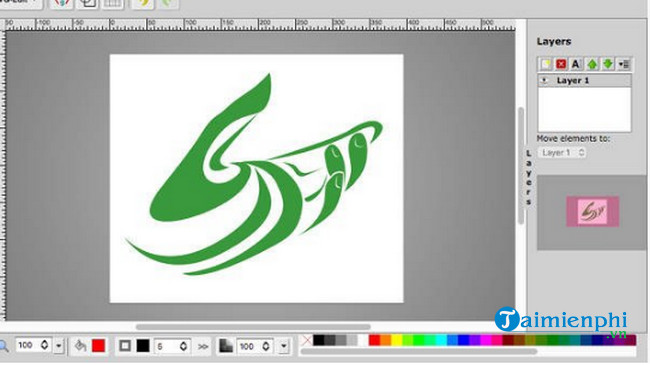Click the canvas horizontal scrollbar
The image size is (650, 365).
[x=253, y=327]
